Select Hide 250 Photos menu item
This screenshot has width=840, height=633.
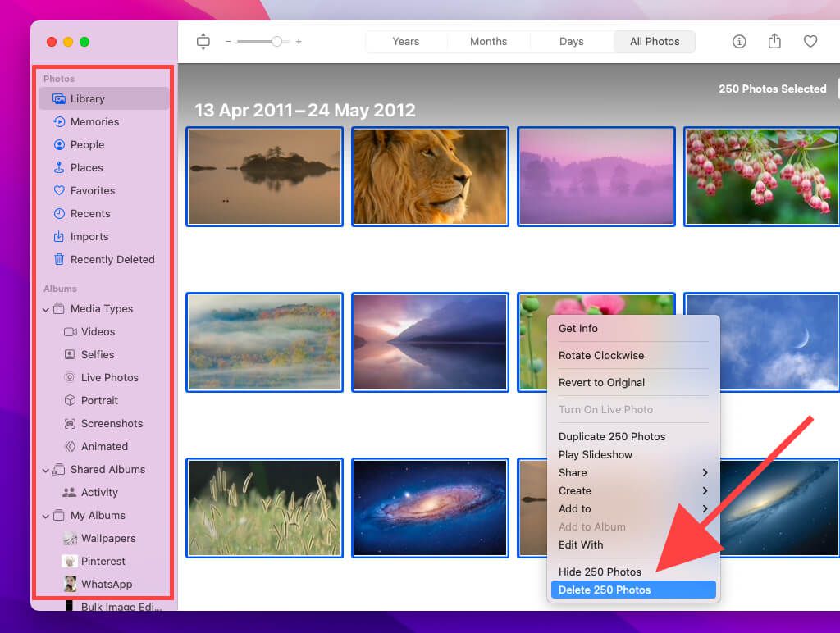pyautogui.click(x=600, y=572)
